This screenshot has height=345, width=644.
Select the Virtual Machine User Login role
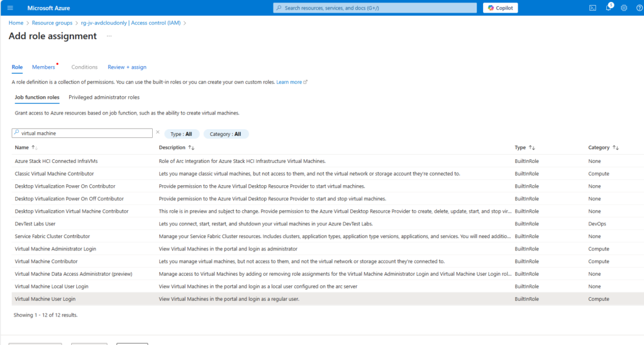coord(45,299)
